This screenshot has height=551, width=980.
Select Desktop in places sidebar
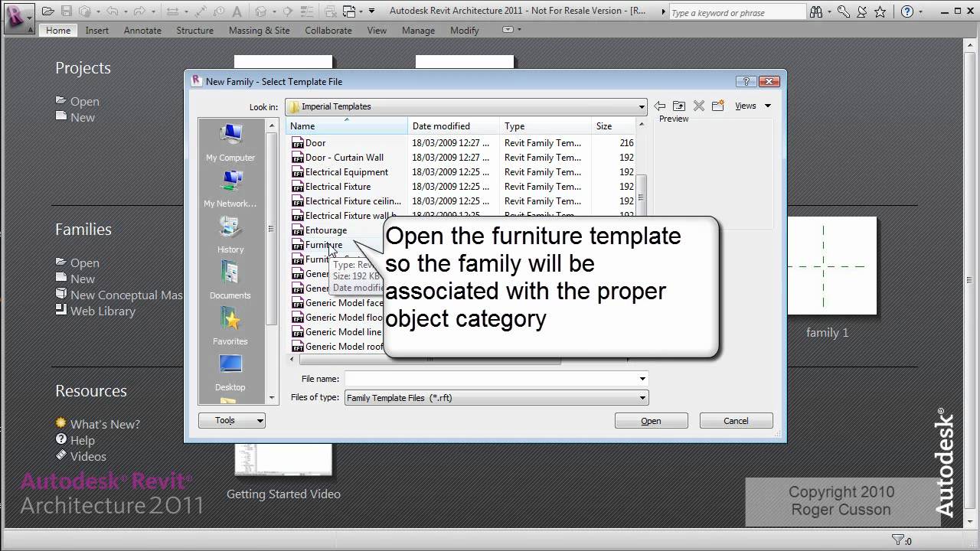tap(230, 372)
